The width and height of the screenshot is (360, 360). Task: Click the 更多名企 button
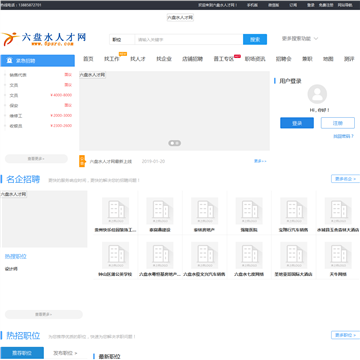(346, 179)
